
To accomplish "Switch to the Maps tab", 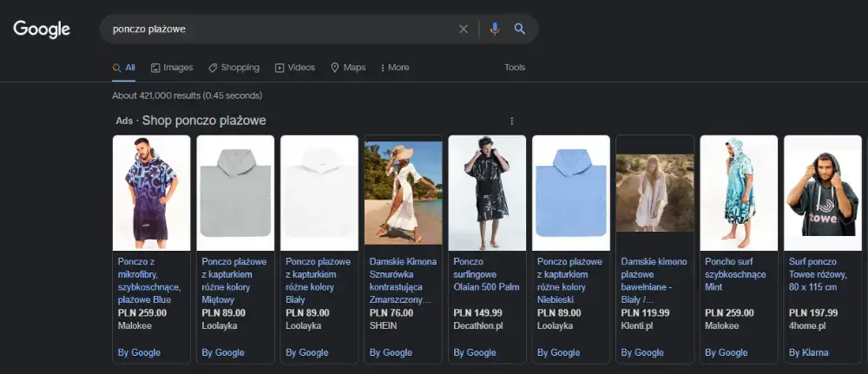I will (348, 68).
